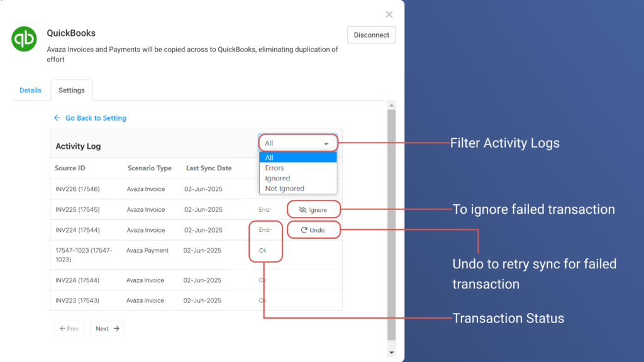The width and height of the screenshot is (644, 362).
Task: Close the QuickBooks integration dialog
Action: [389, 15]
